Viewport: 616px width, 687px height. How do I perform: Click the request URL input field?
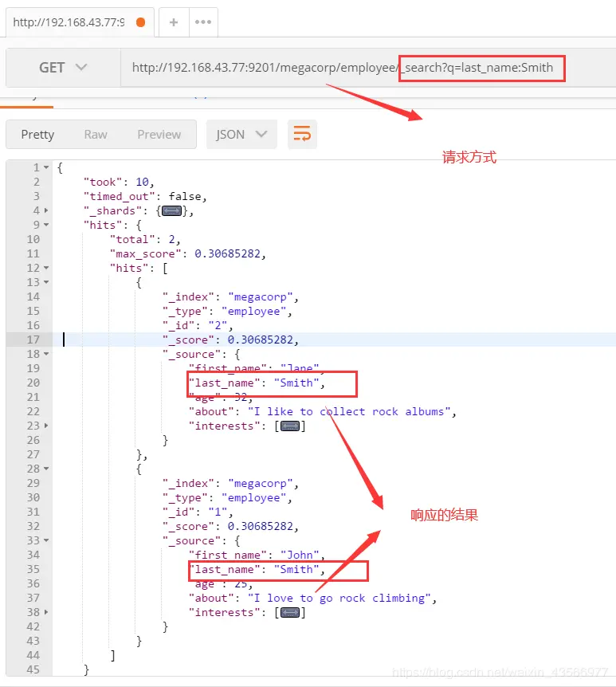[x=368, y=68]
